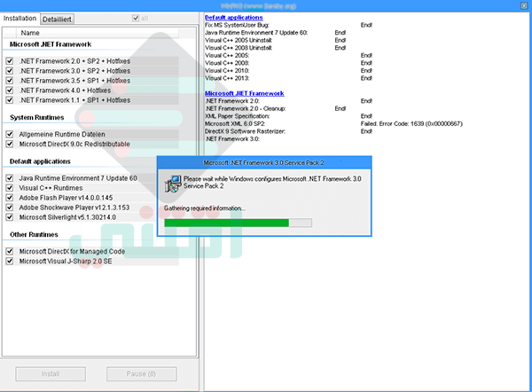532x392 pixels.
Task: Click log entry 'Fix MS System/User Bug:'
Action: 237,25
